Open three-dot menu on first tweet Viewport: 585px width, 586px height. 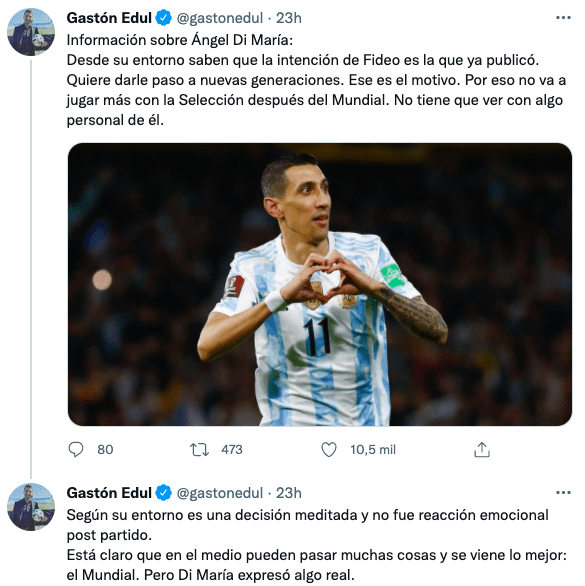[x=563, y=18]
